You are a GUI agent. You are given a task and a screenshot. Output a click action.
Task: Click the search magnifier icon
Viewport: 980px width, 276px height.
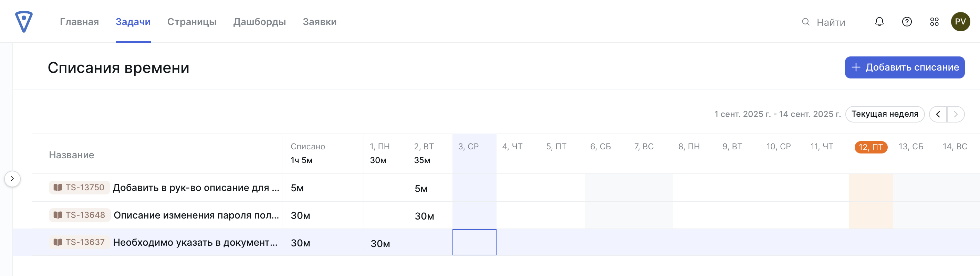point(805,22)
